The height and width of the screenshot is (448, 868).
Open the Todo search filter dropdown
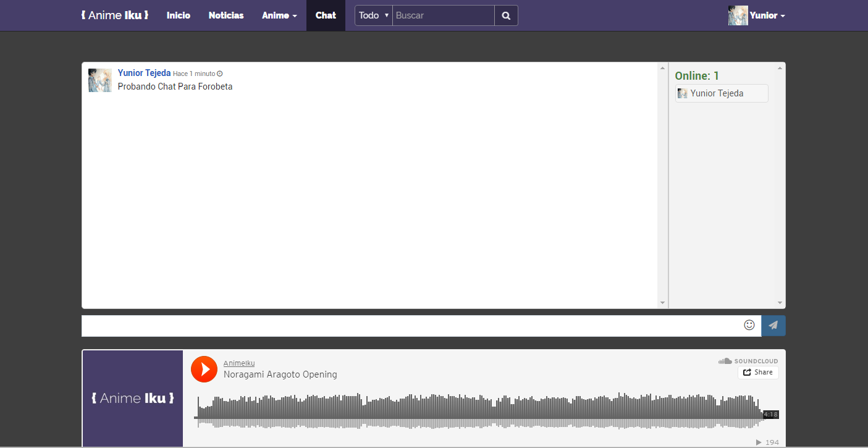coord(374,15)
